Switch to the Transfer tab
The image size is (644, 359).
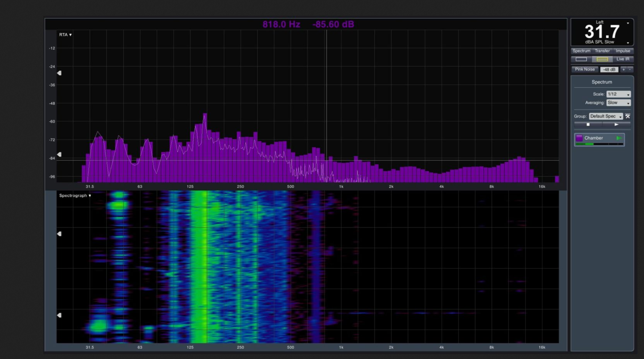[602, 51]
